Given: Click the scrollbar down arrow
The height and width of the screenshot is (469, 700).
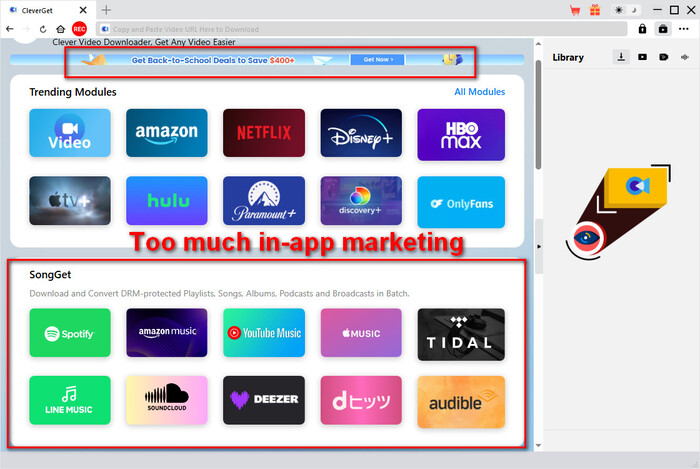Looking at the screenshot, I should tap(538, 445).
